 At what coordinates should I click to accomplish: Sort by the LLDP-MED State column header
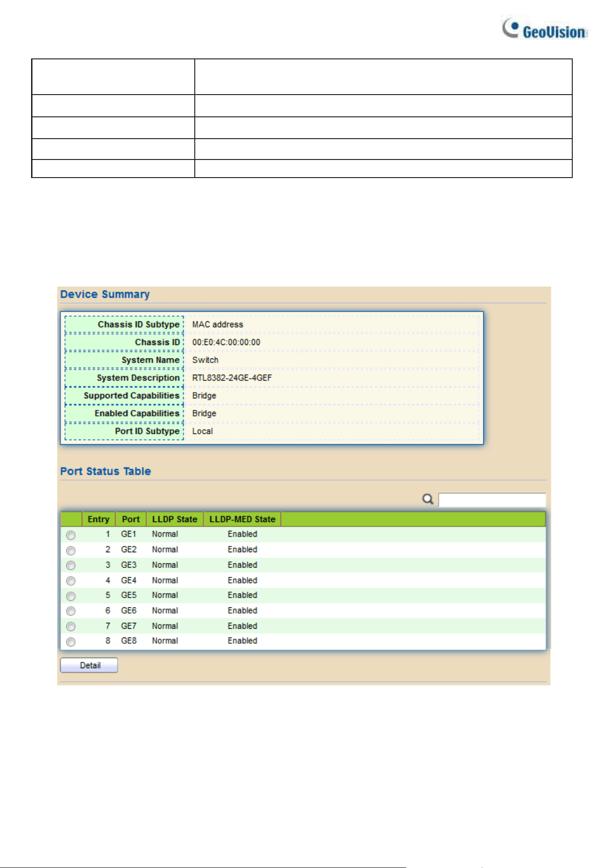242,519
